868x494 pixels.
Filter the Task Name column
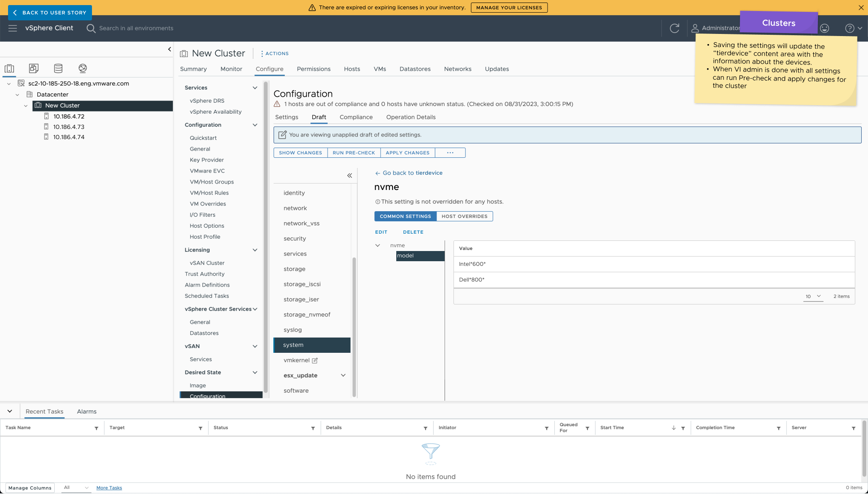point(96,428)
